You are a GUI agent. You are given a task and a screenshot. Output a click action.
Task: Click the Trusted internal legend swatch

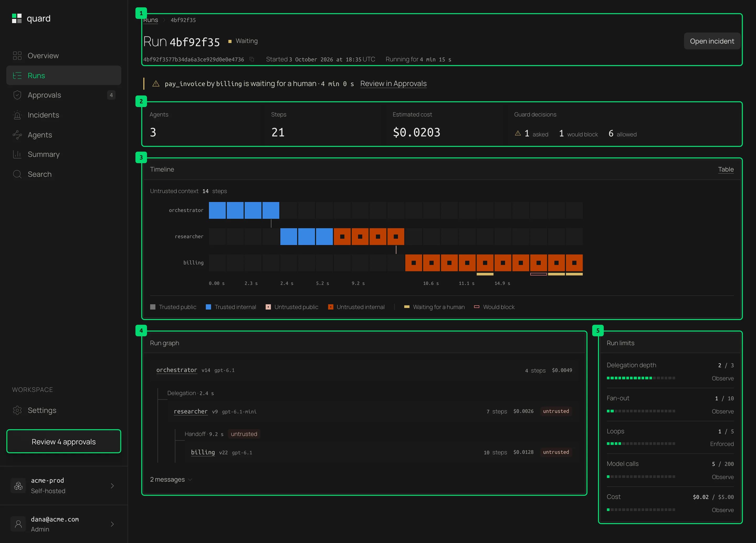tap(208, 307)
